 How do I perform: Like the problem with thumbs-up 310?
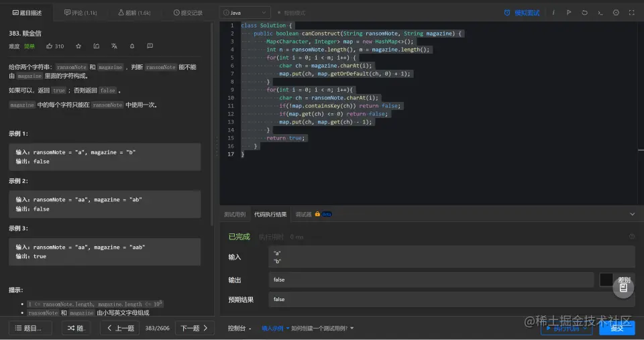click(55, 46)
